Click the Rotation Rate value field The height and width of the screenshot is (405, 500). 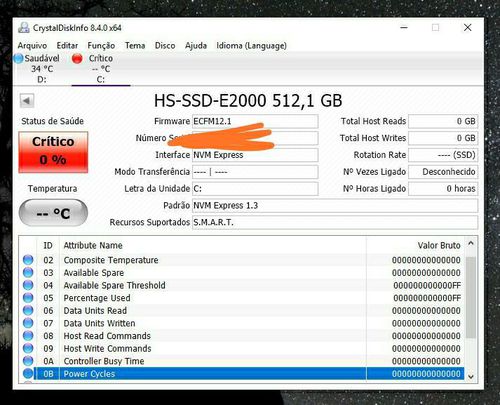(x=443, y=155)
